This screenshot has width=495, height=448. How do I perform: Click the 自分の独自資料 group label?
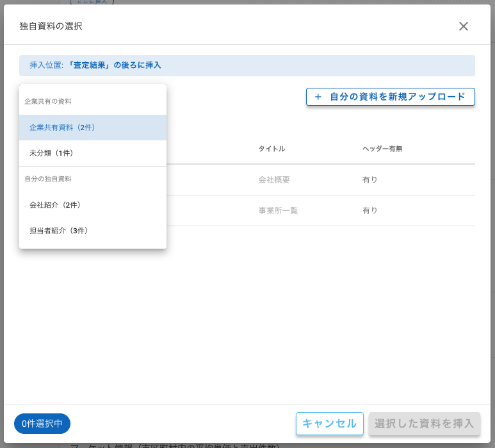pos(48,179)
